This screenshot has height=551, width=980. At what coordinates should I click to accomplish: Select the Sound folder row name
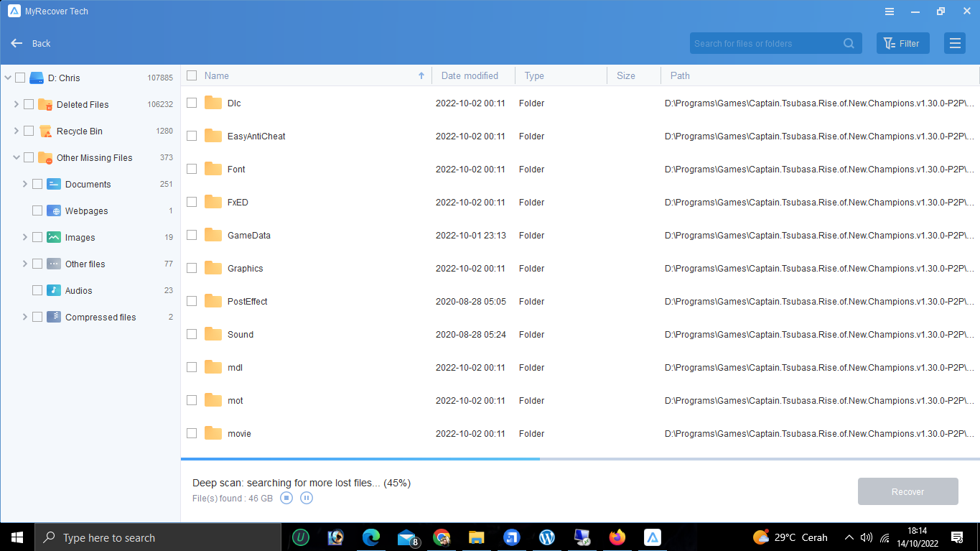tap(241, 334)
